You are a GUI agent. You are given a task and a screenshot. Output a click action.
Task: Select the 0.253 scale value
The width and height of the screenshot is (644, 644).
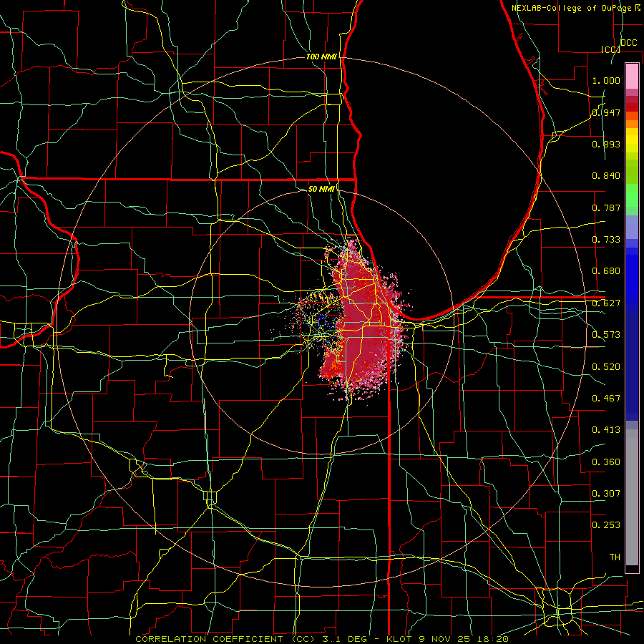606,525
